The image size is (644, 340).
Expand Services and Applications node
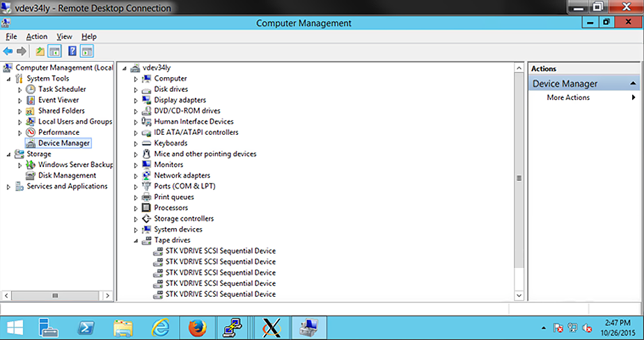pyautogui.click(x=8, y=186)
